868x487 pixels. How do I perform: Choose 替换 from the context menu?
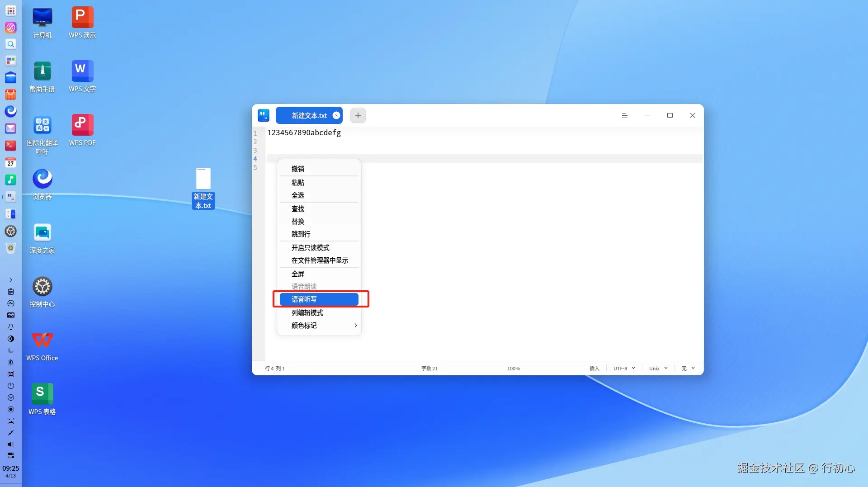point(319,222)
